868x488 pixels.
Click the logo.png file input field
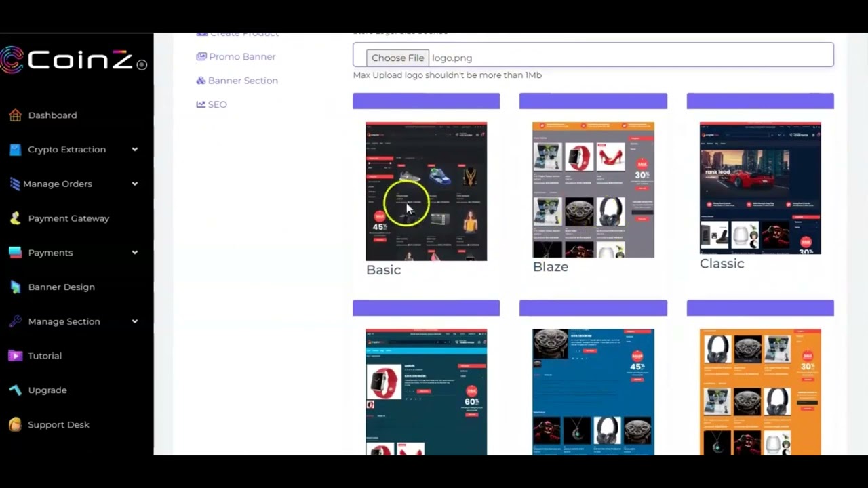[x=593, y=55]
